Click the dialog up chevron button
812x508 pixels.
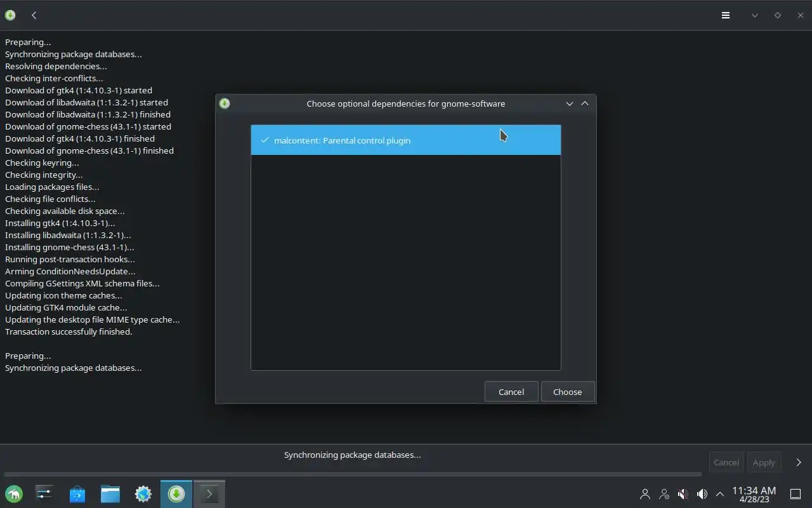585,104
